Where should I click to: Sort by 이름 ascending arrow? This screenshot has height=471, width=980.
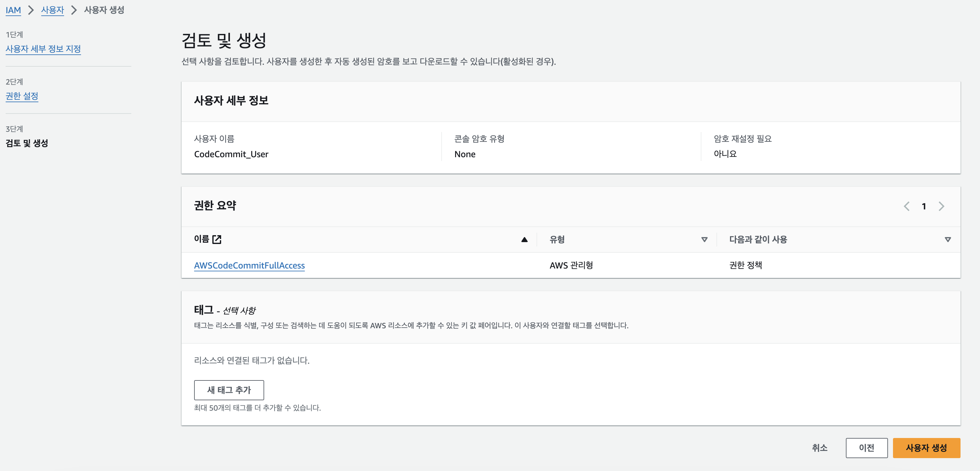click(524, 240)
